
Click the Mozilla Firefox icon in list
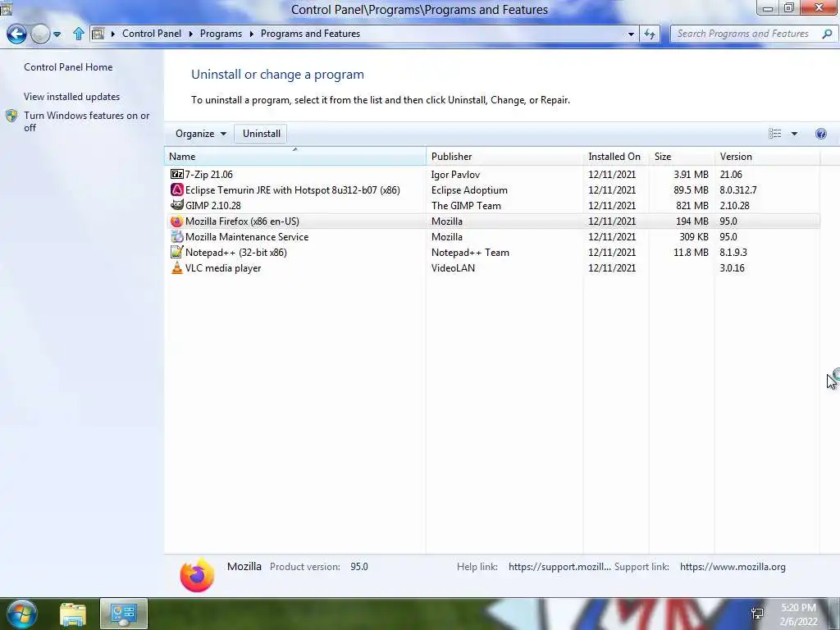point(177,221)
